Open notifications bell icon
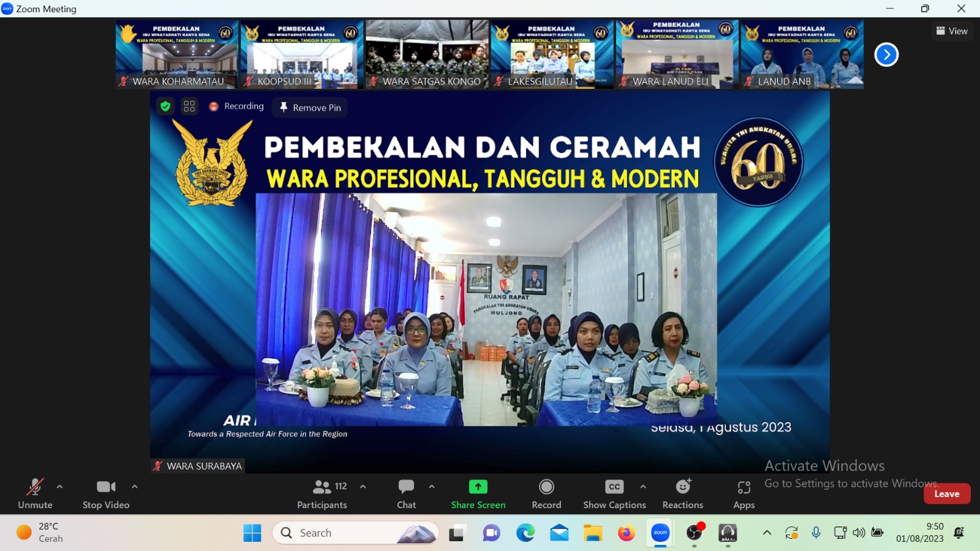Viewport: 980px width, 551px height. pos(959,533)
